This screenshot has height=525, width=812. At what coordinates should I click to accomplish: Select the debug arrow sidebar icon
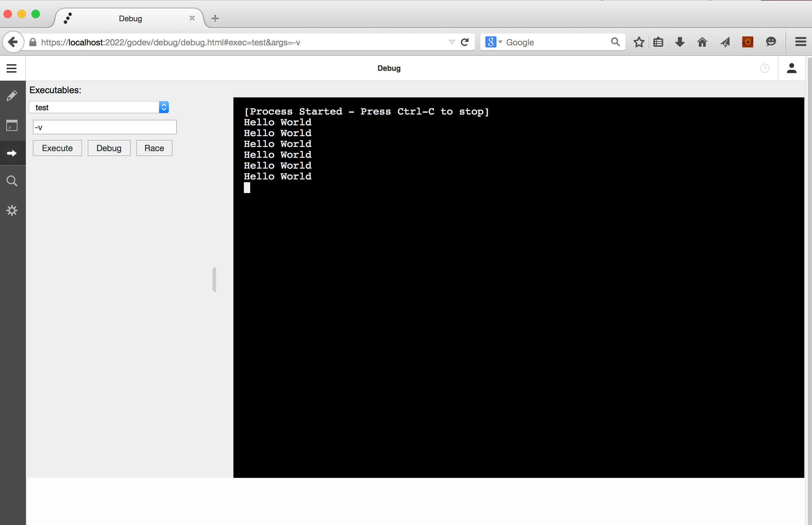pyautogui.click(x=12, y=153)
